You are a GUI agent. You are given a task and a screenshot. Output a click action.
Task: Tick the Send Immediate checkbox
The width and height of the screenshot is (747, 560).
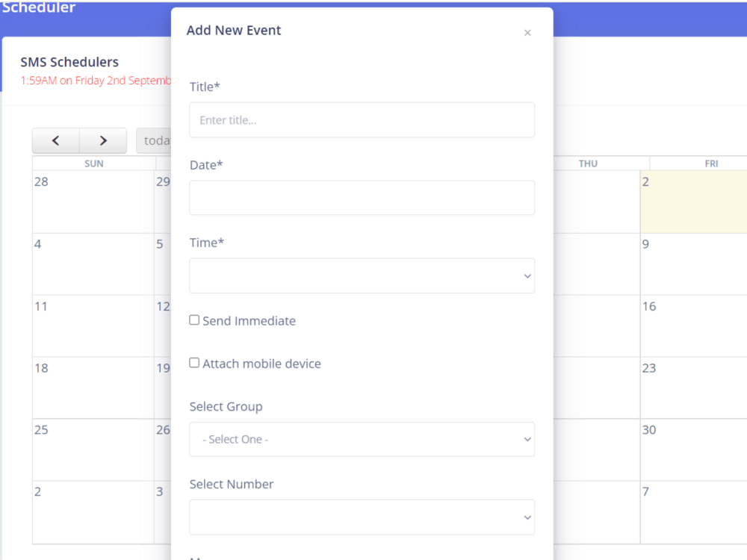(x=194, y=320)
